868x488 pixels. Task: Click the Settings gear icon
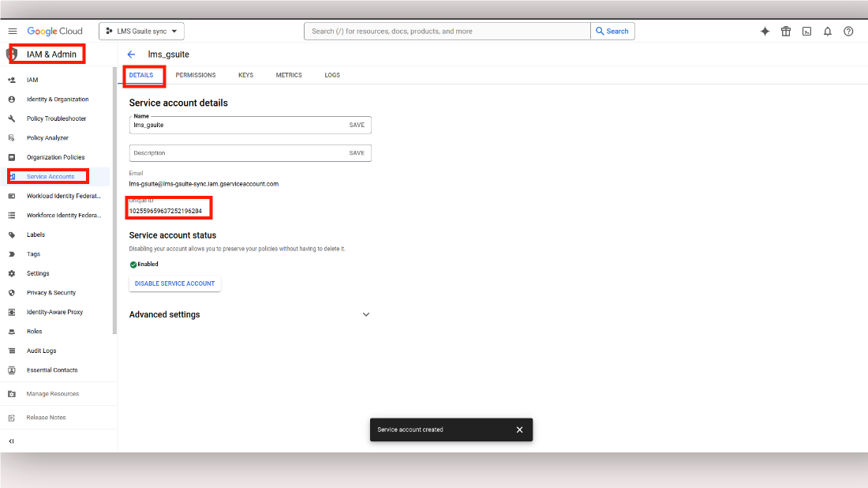[x=12, y=274]
